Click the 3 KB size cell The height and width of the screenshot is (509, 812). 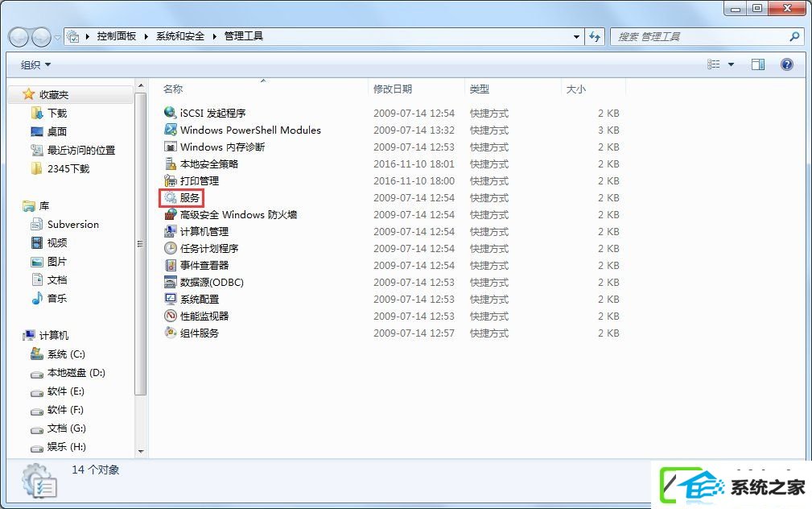608,130
